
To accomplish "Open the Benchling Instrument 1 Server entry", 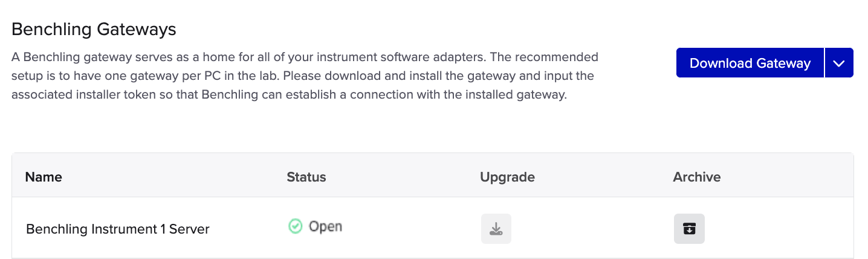I will click(x=117, y=229).
